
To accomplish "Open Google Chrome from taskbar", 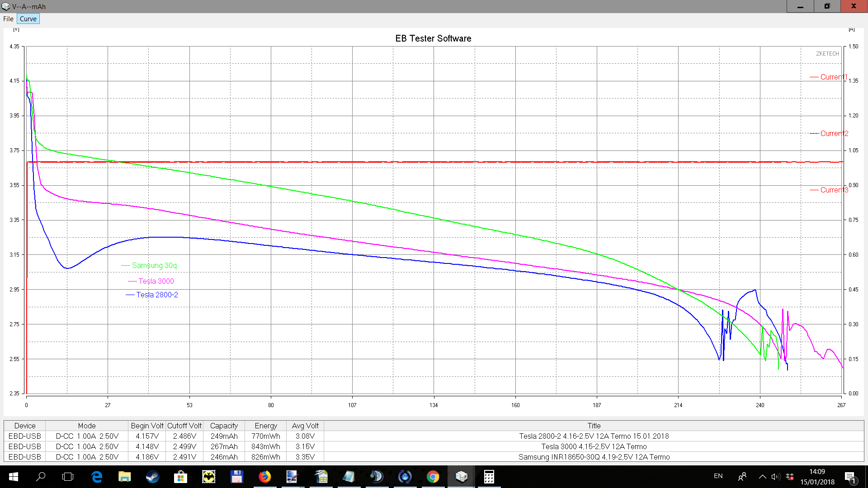I will pyautogui.click(x=433, y=477).
